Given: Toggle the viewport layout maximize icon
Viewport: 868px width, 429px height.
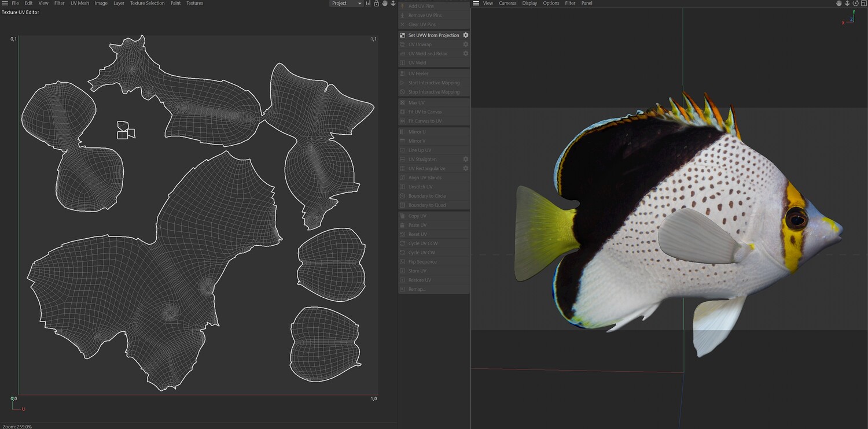Looking at the screenshot, I should point(863,3).
